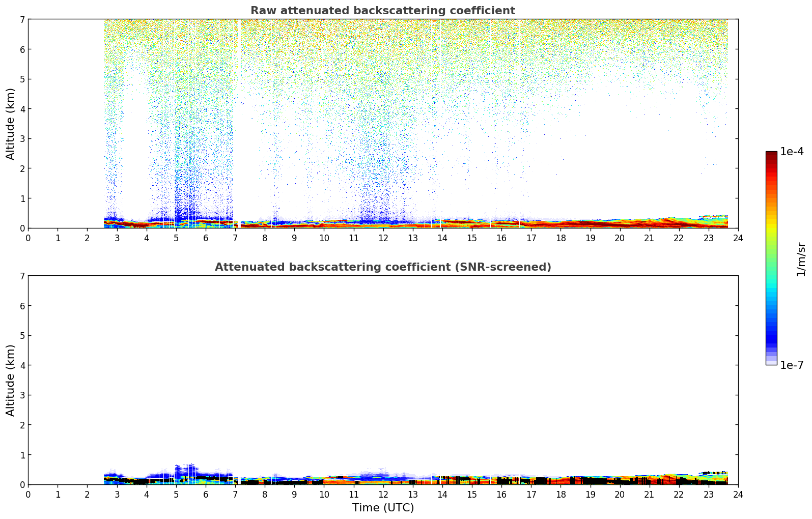This screenshot has width=812, height=519.
Task: Click hour tick '24' under raw plot
Action: [x=738, y=238]
